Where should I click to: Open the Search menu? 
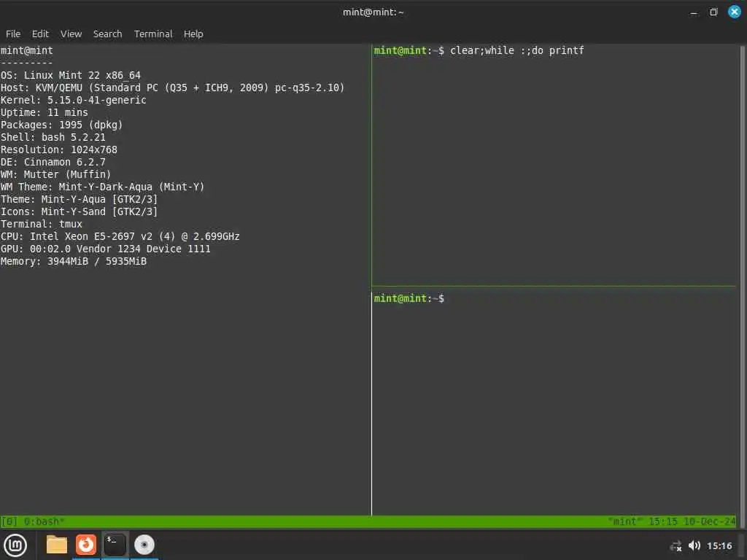107,34
